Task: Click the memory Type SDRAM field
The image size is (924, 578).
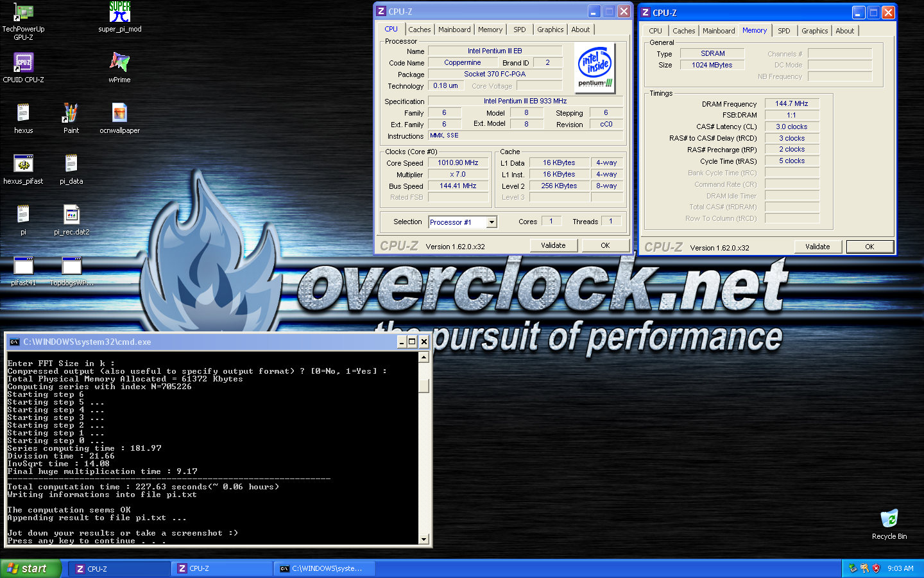Action: coord(712,53)
